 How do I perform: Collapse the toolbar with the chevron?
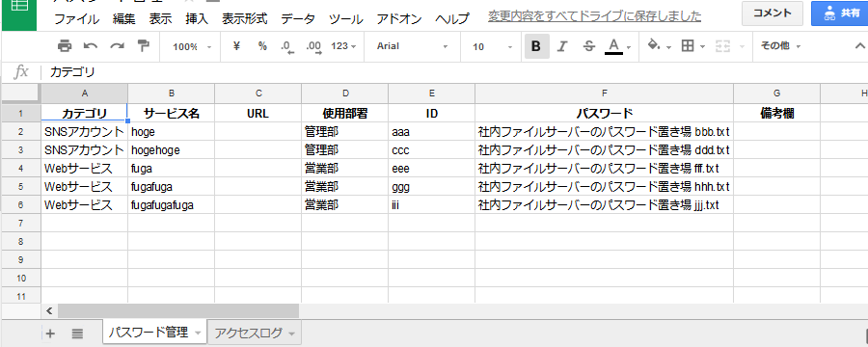tap(859, 46)
